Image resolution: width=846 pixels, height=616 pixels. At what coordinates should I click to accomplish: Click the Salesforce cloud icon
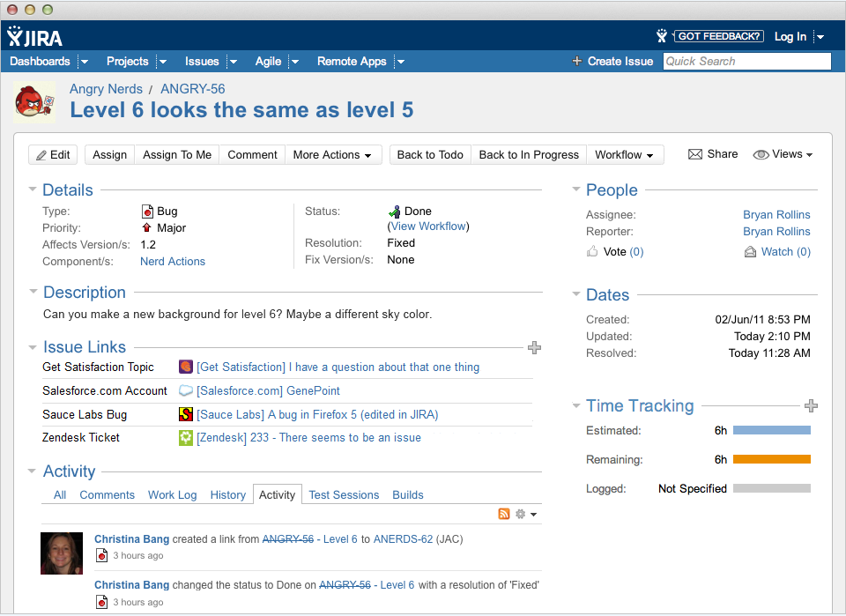coord(186,390)
